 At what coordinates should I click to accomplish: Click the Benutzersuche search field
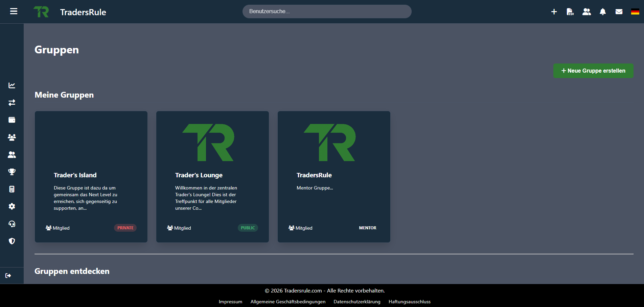pyautogui.click(x=327, y=11)
